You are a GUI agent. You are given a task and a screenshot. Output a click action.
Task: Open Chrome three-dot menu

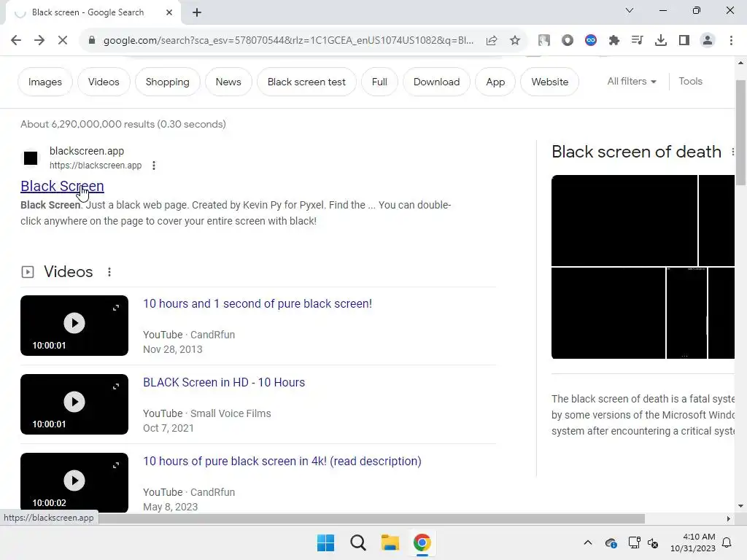pos(731,41)
